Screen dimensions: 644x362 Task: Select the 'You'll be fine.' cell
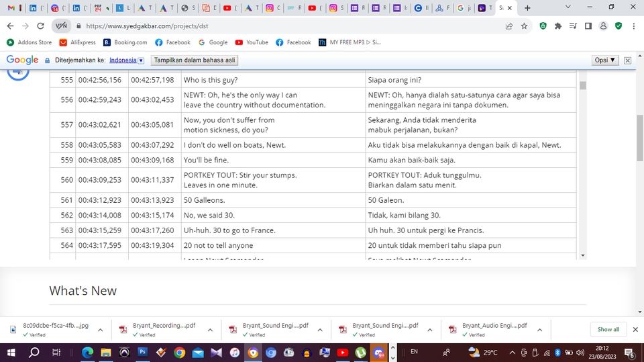(274, 160)
